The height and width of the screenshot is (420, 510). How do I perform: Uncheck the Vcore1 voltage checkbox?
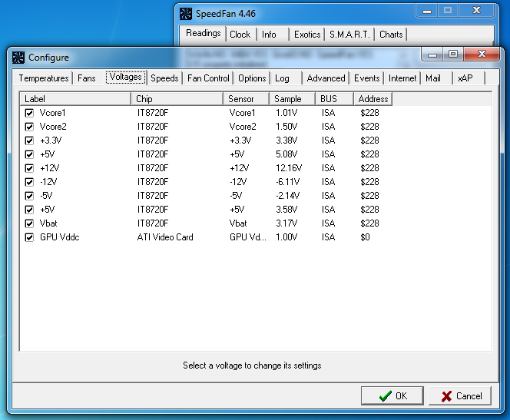tap(29, 113)
